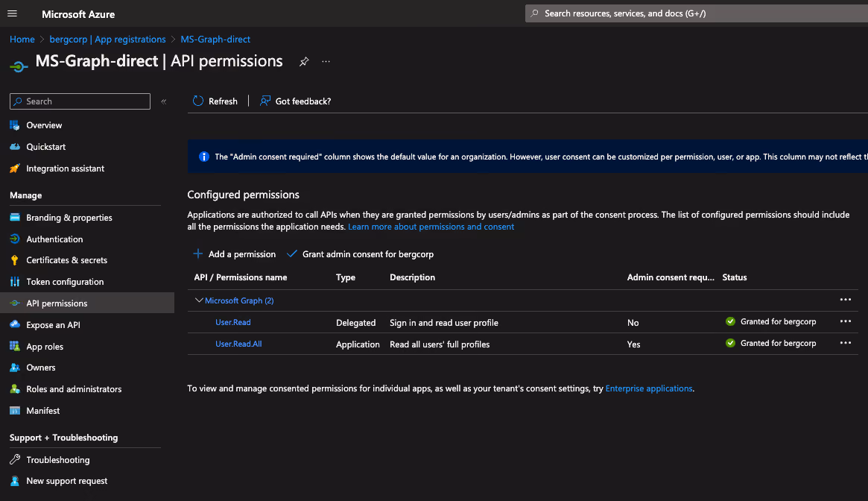Viewport: 868px width, 501px height.
Task: Click the plus icon for Add a permission
Action: tap(197, 253)
